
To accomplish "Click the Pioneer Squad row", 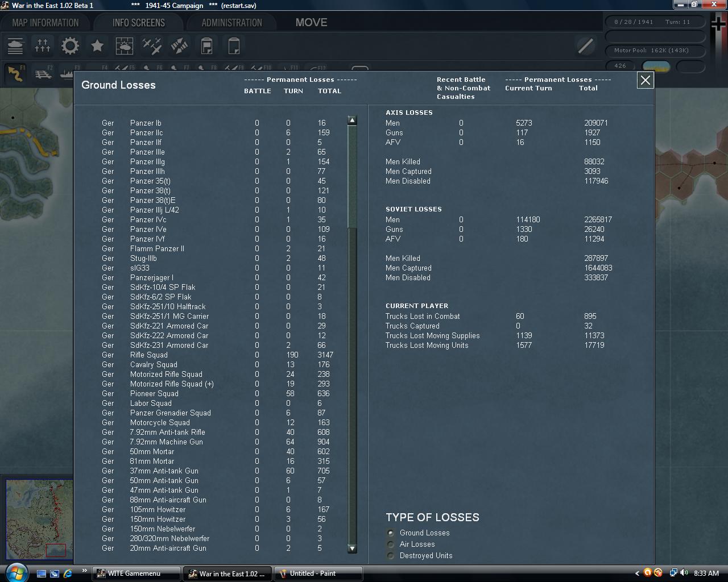I will [x=218, y=393].
